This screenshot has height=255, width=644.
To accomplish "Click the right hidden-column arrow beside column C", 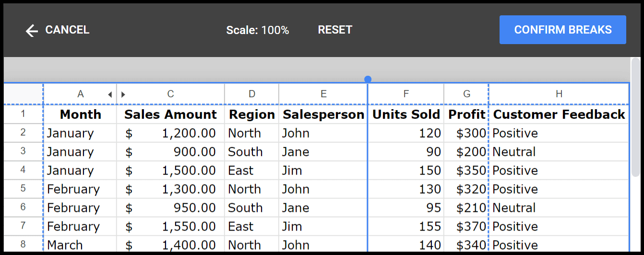I will pos(123,95).
